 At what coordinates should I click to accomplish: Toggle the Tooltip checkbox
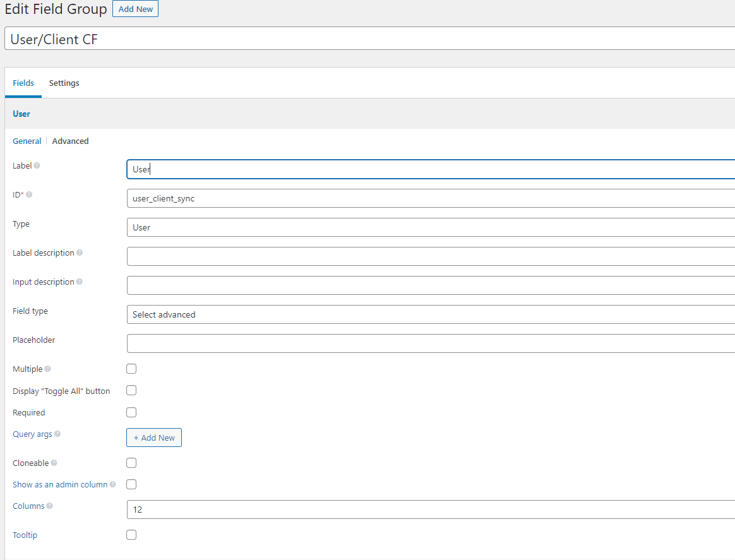click(x=131, y=534)
